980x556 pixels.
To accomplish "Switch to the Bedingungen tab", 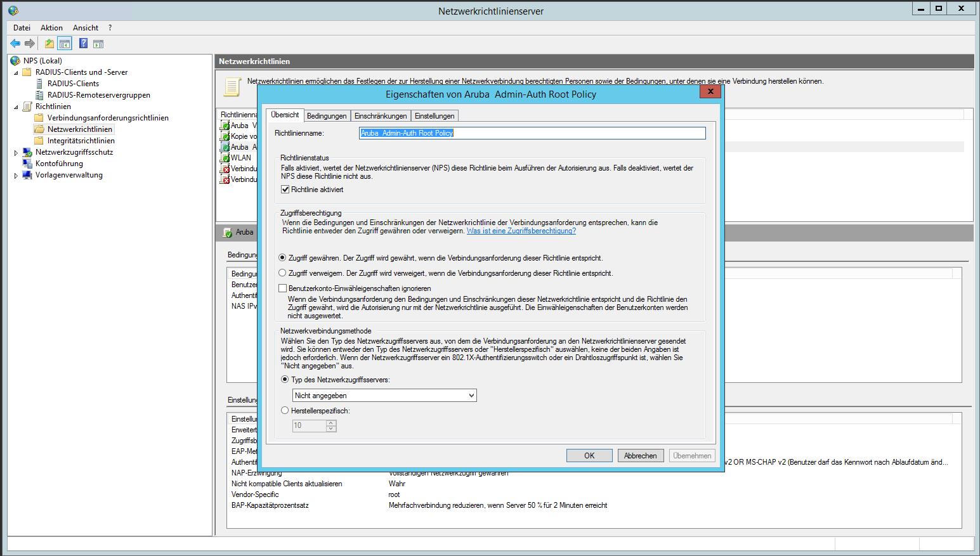I will pyautogui.click(x=327, y=116).
